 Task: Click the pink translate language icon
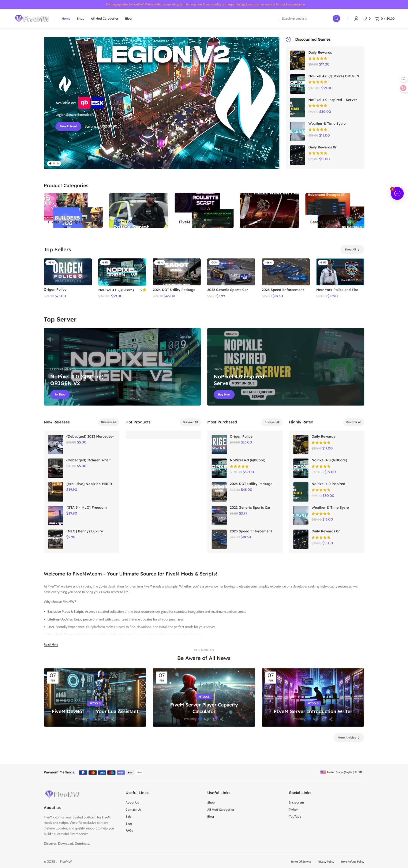[x=403, y=88]
